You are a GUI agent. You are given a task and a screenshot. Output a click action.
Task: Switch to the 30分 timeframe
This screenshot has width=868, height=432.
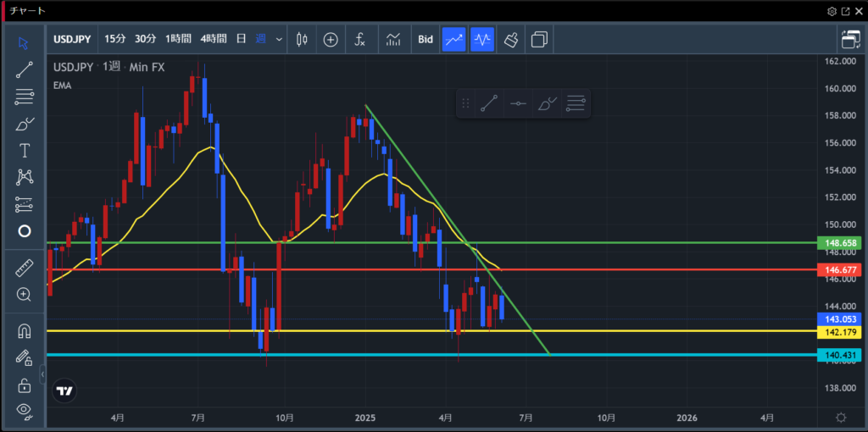click(x=145, y=39)
